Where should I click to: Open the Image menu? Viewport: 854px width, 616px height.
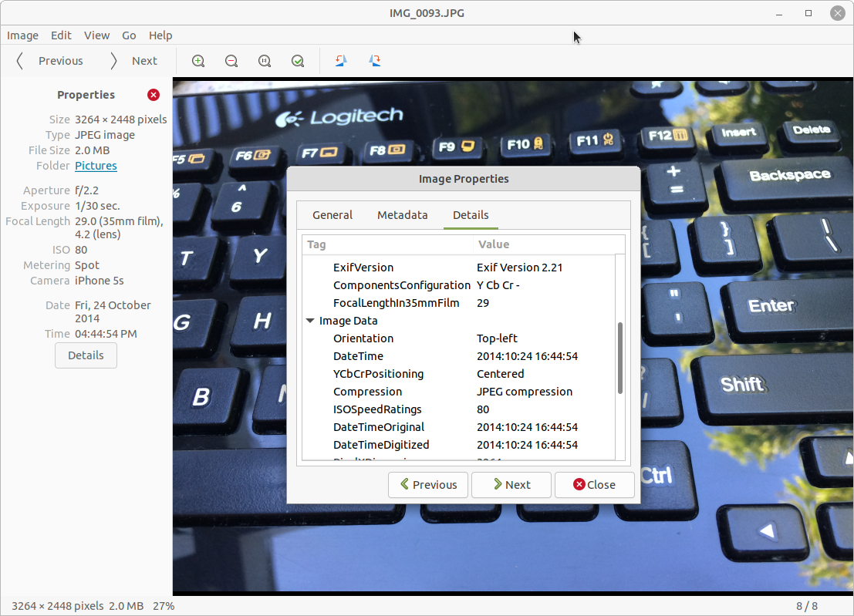[x=22, y=35]
